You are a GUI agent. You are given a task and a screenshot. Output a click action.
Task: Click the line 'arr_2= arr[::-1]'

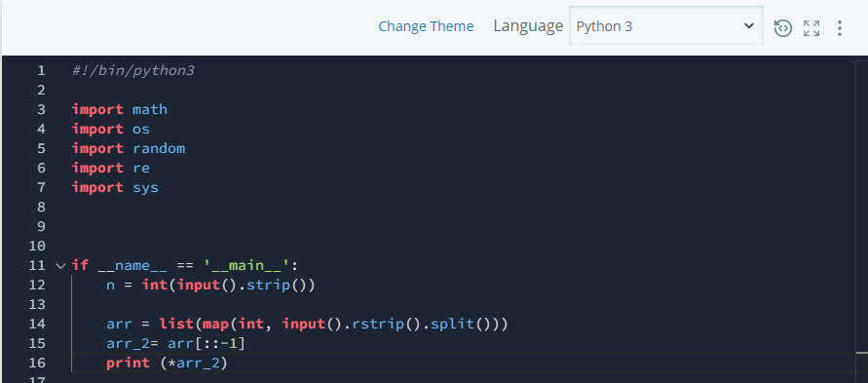coord(175,343)
